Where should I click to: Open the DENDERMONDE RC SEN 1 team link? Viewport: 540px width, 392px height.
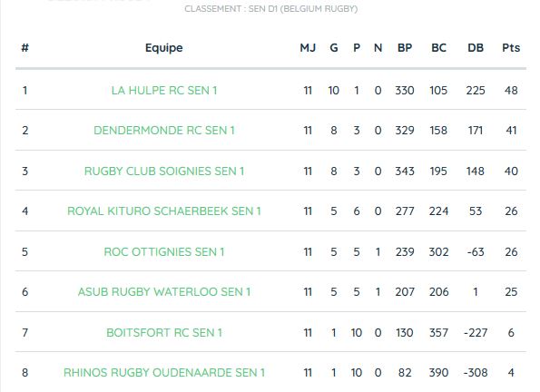tap(164, 131)
